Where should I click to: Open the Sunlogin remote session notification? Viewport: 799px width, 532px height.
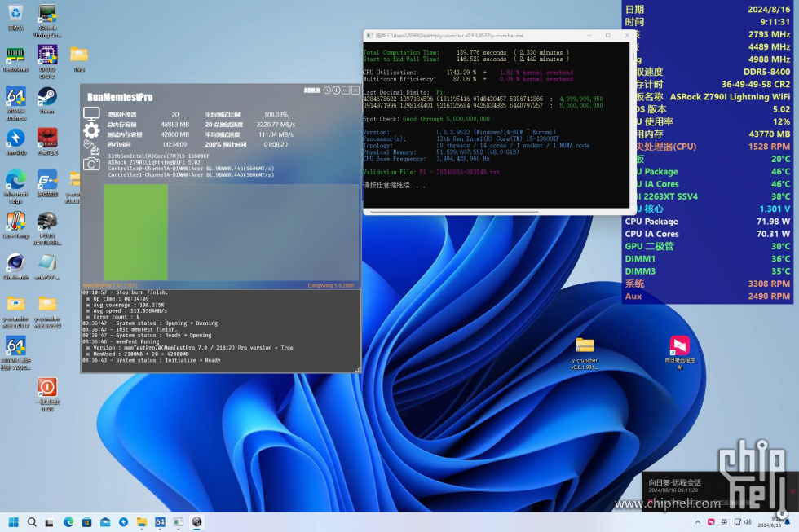719,491
